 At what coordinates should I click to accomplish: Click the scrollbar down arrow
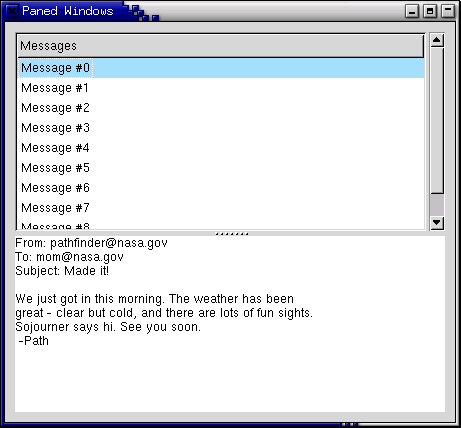tap(437, 223)
